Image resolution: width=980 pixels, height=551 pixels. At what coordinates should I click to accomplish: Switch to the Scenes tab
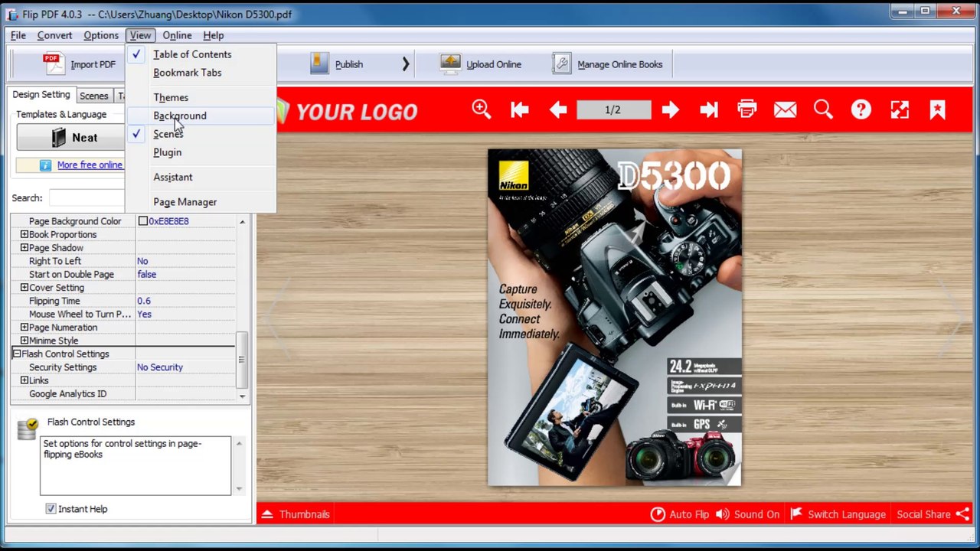tap(93, 96)
